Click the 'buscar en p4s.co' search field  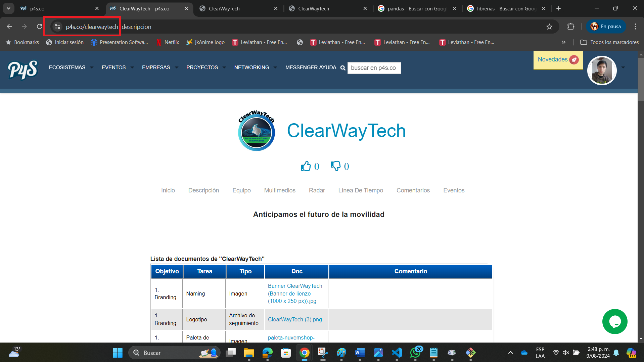(x=374, y=68)
